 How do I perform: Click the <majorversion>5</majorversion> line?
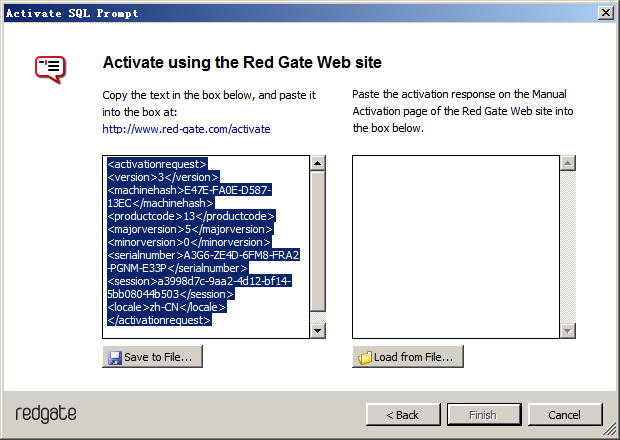(x=190, y=229)
